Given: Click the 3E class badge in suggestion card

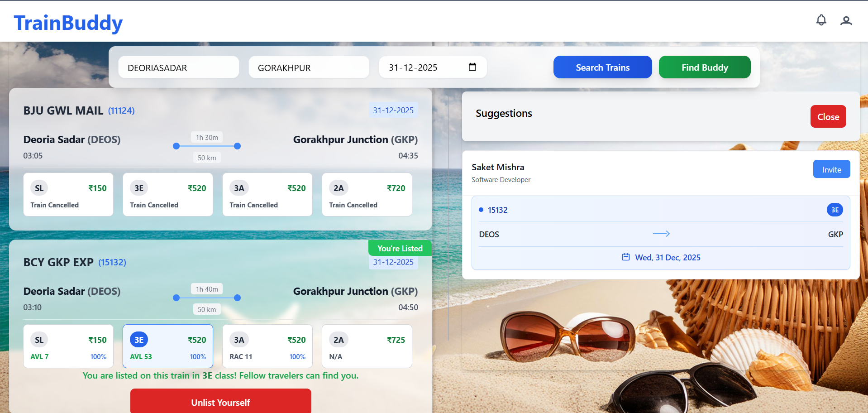Looking at the screenshot, I should point(835,210).
